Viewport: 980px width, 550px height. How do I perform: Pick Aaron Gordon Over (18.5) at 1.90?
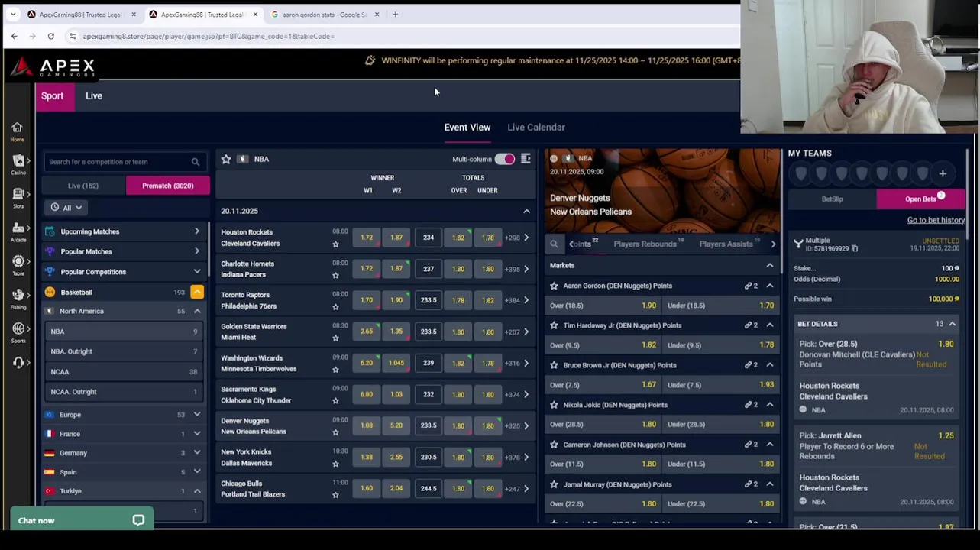point(603,306)
